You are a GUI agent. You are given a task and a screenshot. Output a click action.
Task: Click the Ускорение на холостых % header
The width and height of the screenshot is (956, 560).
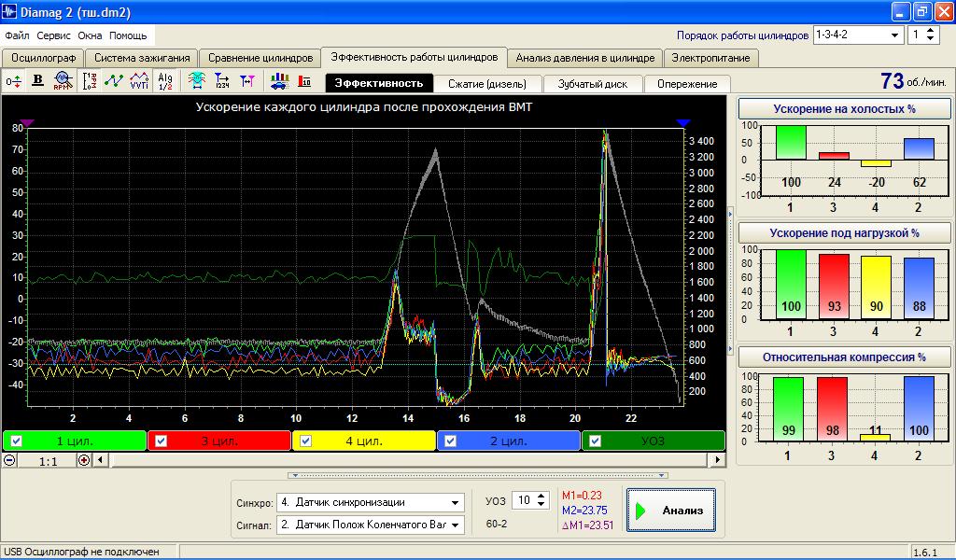pyautogui.click(x=844, y=109)
